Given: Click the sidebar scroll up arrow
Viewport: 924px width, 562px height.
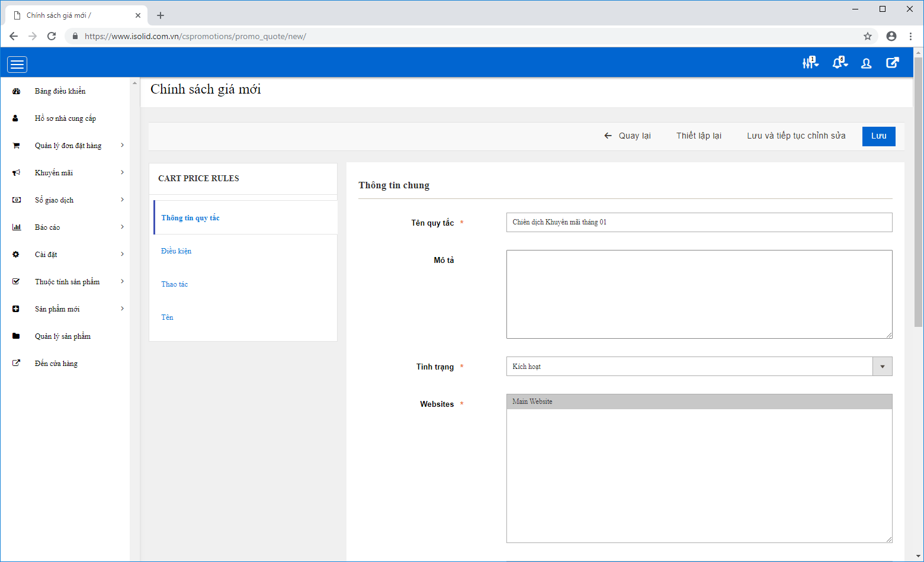Looking at the screenshot, I should click(135, 84).
